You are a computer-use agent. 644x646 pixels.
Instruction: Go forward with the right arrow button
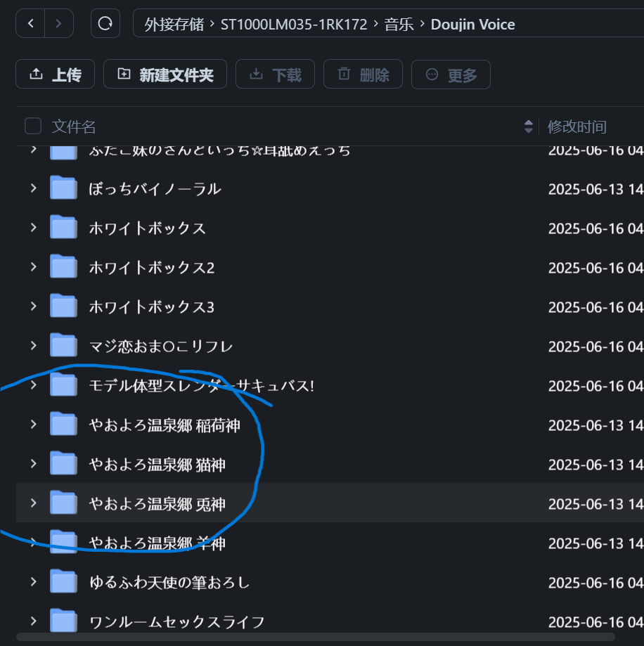click(58, 23)
